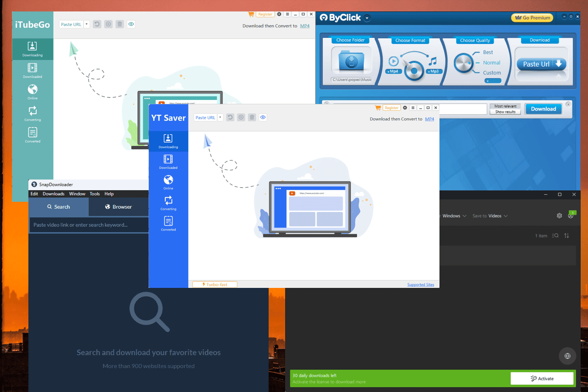The width and height of the screenshot is (588, 392).
Task: Adjust the Custom quality slider in ByClick
Action: 492,80
